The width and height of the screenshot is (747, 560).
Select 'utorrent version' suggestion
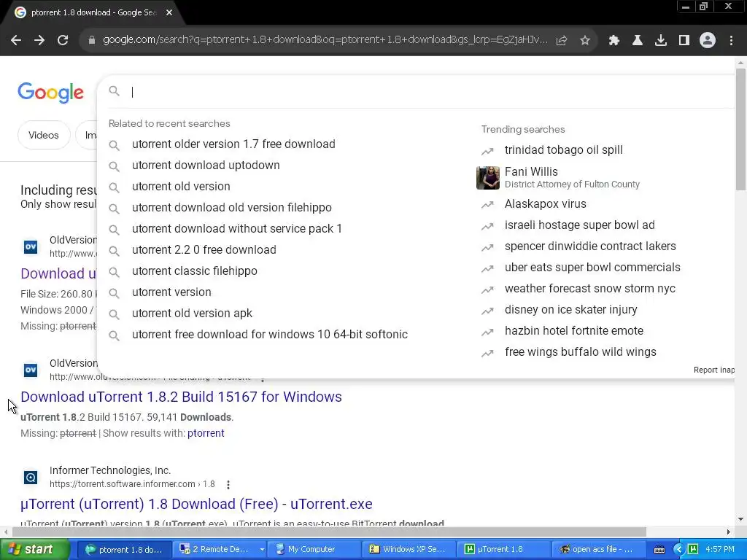[171, 292]
